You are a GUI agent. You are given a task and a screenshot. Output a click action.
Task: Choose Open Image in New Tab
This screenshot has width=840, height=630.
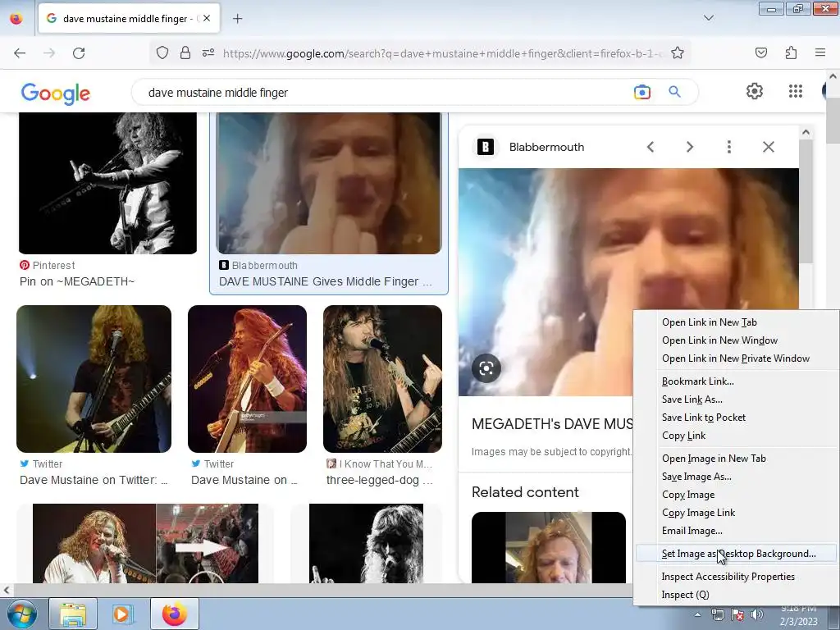tap(714, 459)
